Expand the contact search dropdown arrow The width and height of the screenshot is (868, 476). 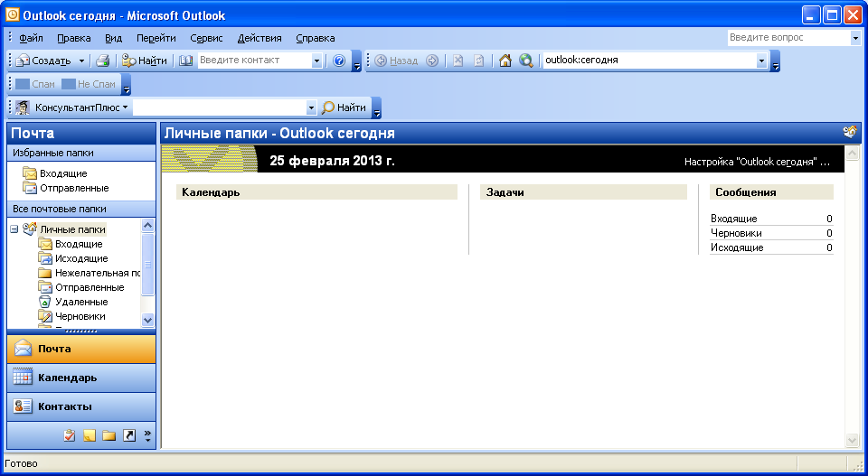click(x=316, y=61)
